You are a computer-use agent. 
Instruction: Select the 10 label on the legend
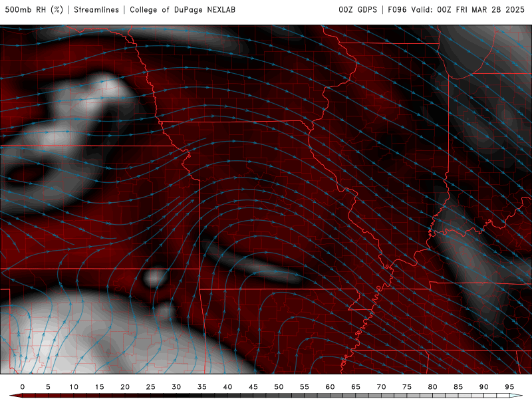[74, 387]
